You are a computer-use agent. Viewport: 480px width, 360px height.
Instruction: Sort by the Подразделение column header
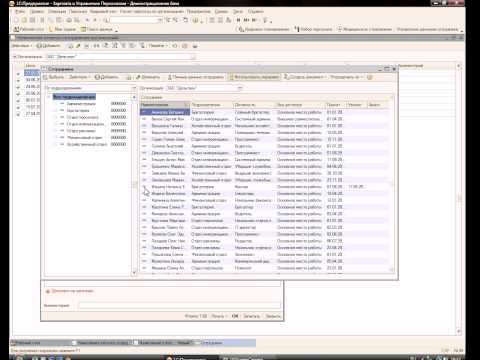click(211, 105)
